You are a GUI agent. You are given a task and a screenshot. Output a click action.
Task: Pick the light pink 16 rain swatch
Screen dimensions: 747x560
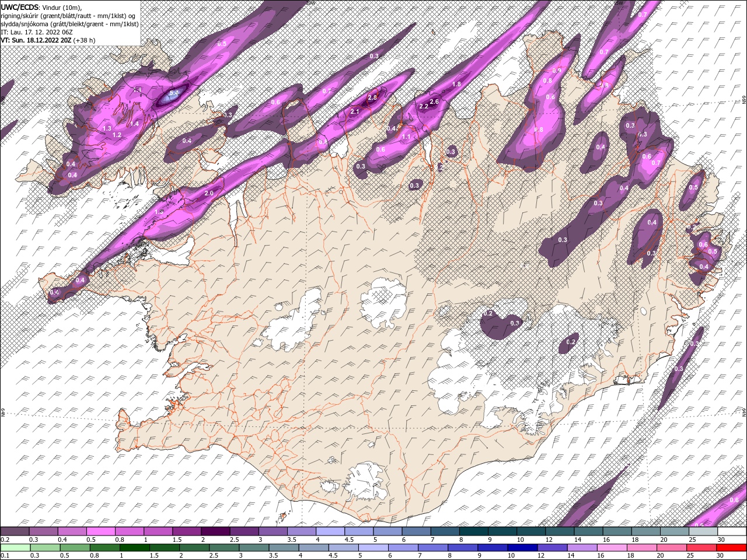612,548
